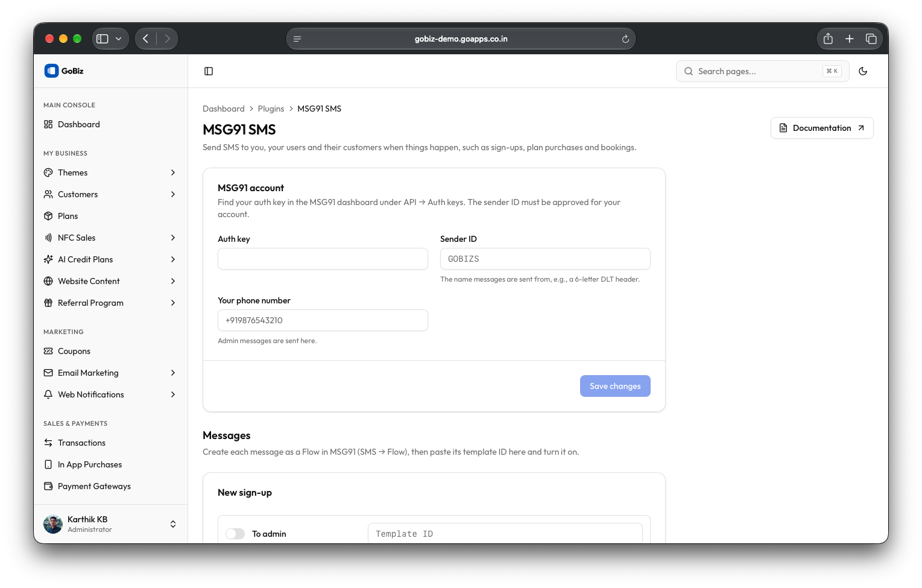Image resolution: width=922 pixels, height=588 pixels.
Task: Expand the NFC Sales submenu chevron
Action: click(x=173, y=238)
